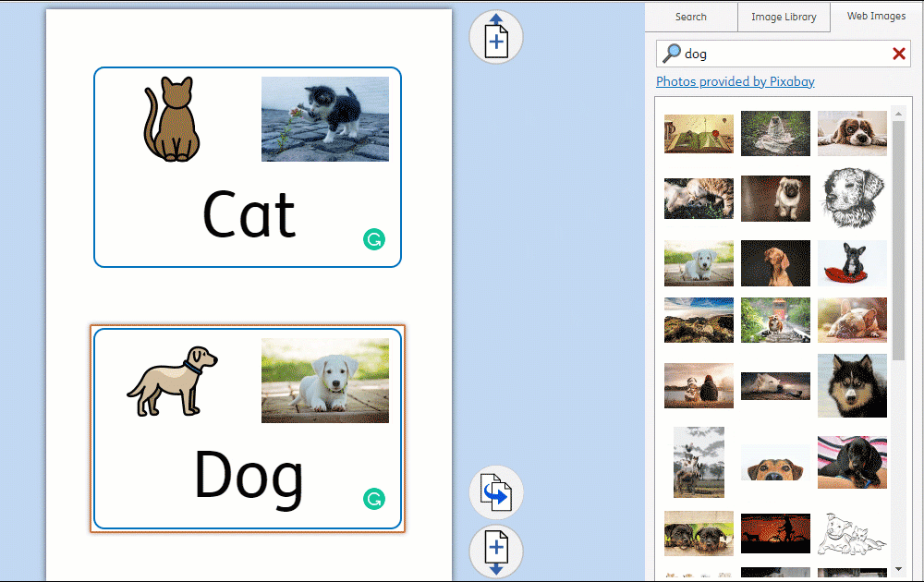This screenshot has width=924, height=582.
Task: Click the kitten photo in Cat card
Action: tap(324, 119)
